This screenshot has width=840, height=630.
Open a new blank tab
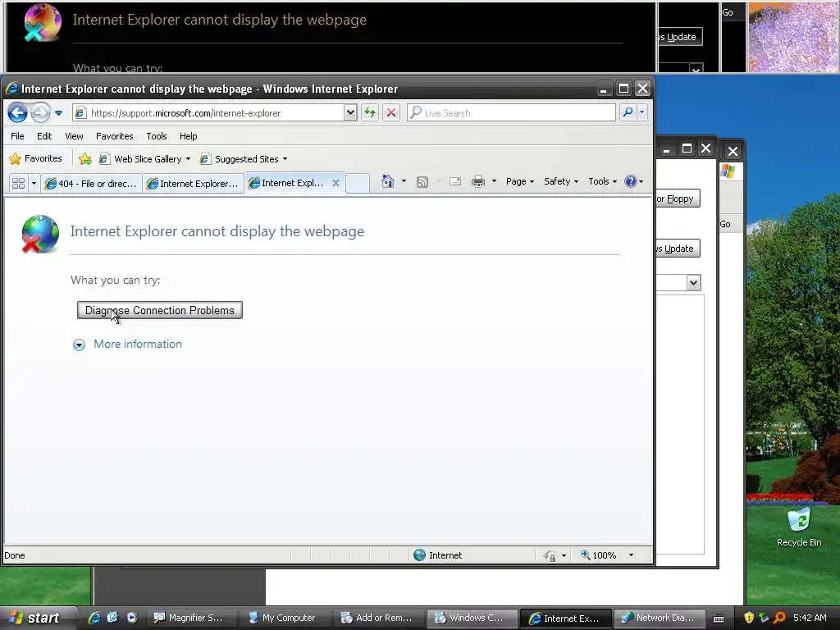coord(358,183)
